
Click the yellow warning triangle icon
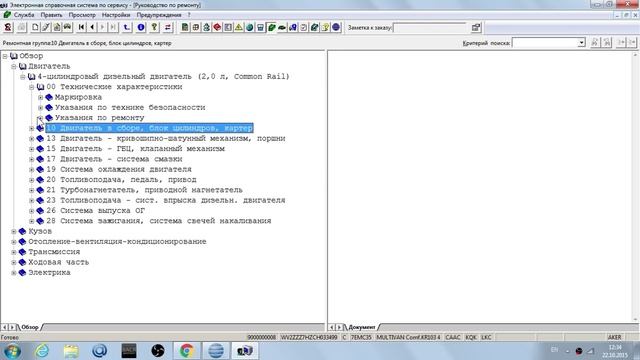tap(239, 27)
